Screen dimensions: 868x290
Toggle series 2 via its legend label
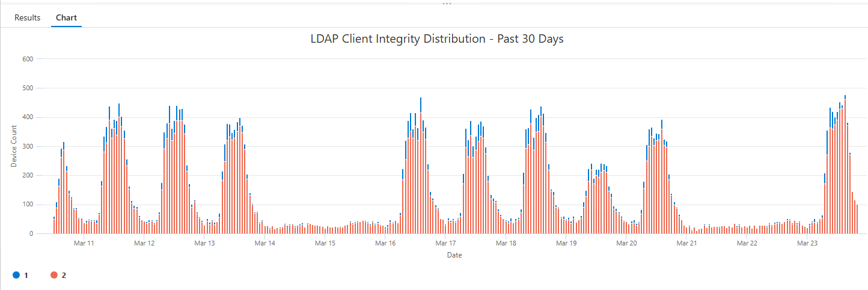[x=64, y=275]
